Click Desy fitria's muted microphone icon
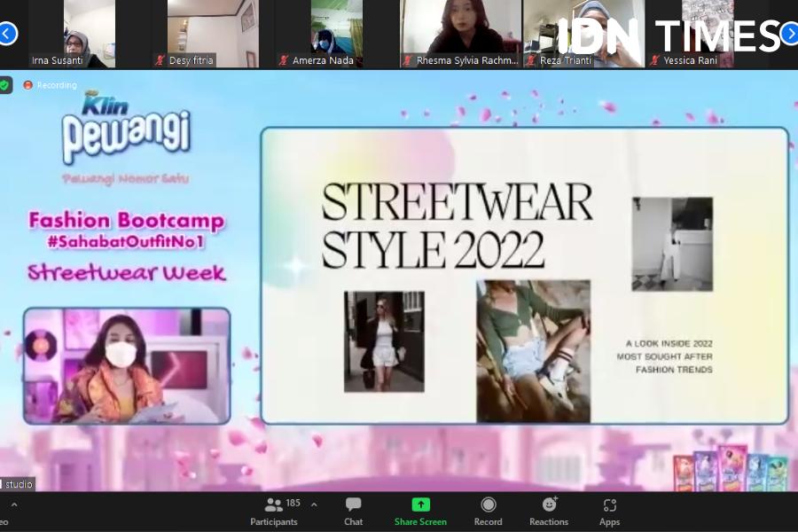The width and height of the screenshot is (798, 532). click(160, 60)
